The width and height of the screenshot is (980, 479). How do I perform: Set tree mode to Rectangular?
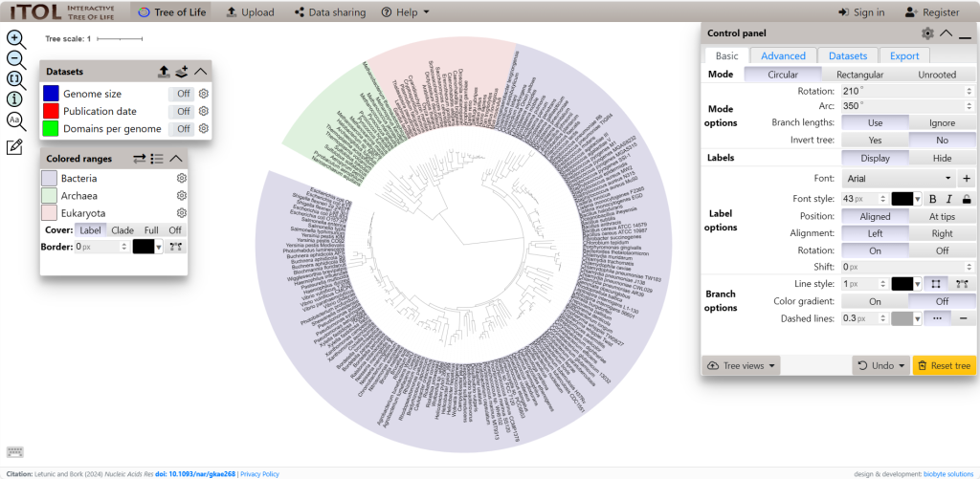(859, 75)
